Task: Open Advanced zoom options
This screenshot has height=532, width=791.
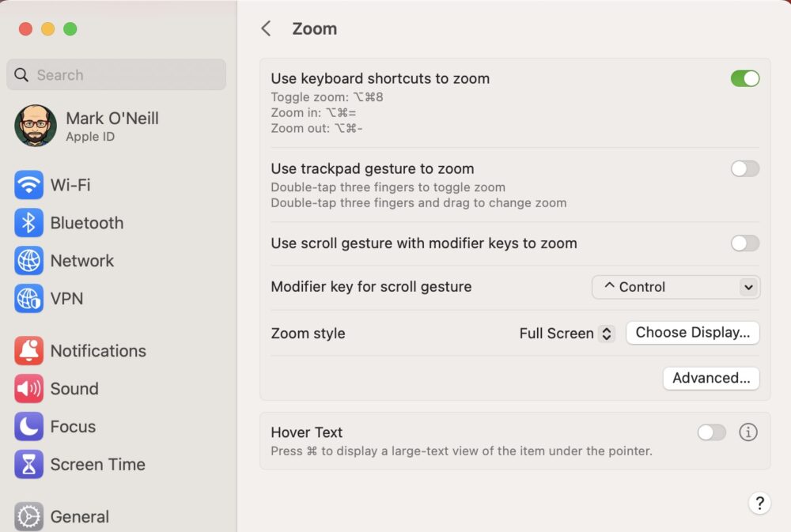Action: [x=710, y=378]
